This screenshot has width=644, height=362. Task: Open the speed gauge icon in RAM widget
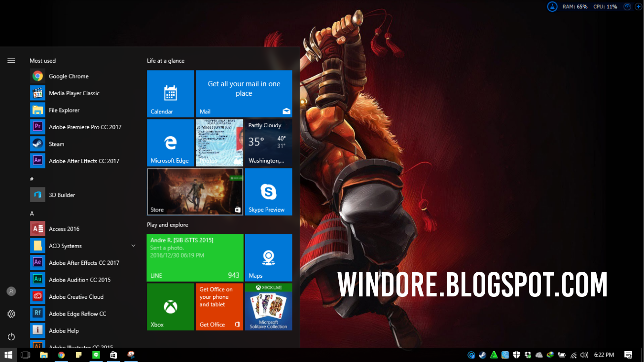coord(627,7)
